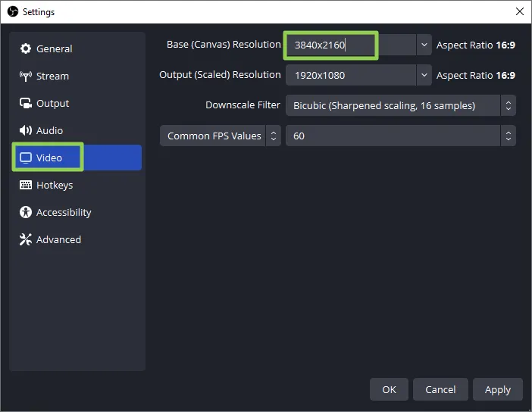Click the Accessibility person icon
Viewport: 532px width, 412px height.
point(26,212)
